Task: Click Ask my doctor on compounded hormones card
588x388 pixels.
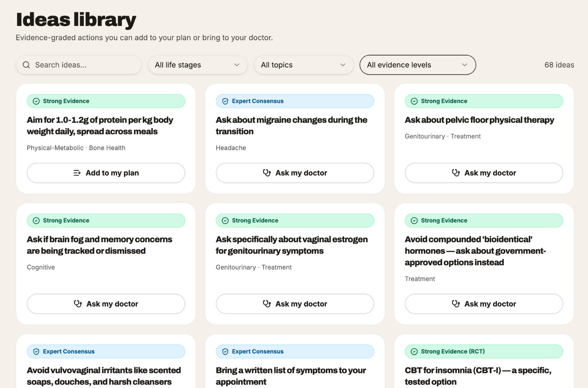Action: click(x=484, y=304)
